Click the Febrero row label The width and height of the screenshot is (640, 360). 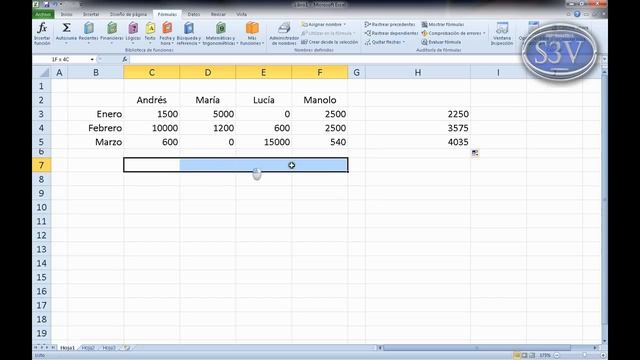96,128
